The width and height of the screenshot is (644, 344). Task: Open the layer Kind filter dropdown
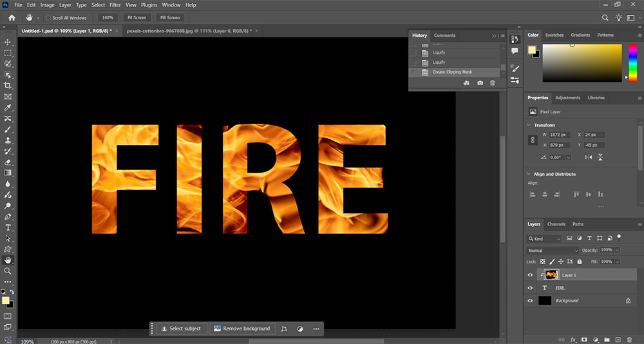click(544, 239)
